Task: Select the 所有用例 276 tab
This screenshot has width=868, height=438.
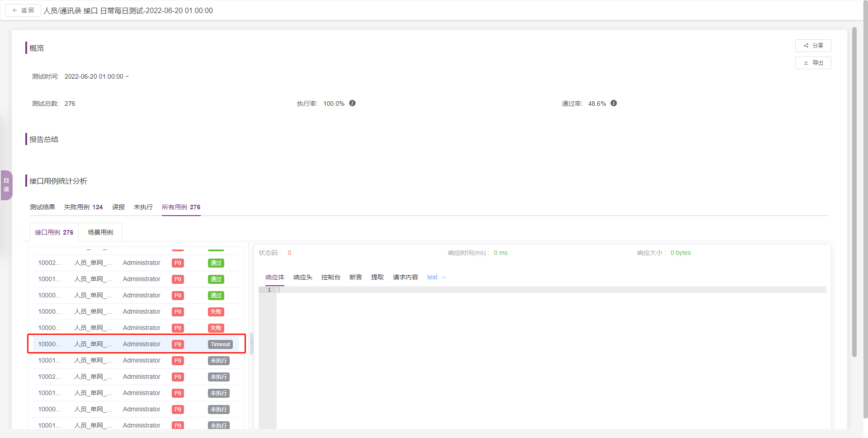Action: click(x=181, y=207)
